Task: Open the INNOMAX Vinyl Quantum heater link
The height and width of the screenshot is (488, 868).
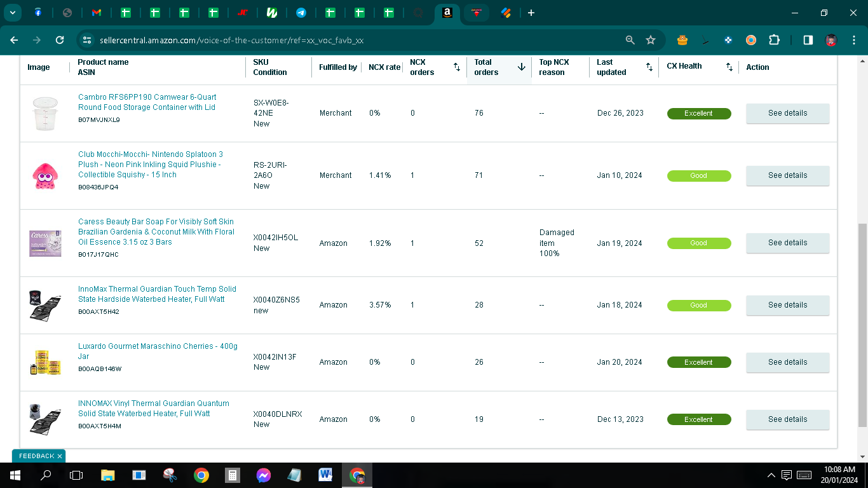Action: (154, 409)
